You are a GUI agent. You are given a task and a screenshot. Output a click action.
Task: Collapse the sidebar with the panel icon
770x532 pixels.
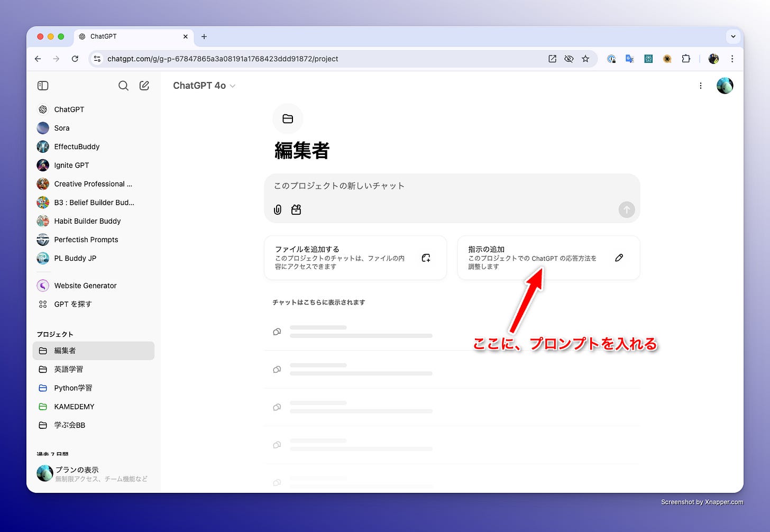(x=43, y=86)
